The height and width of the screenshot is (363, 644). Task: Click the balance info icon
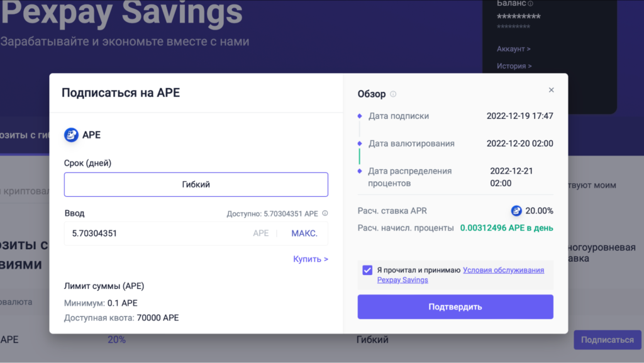[x=530, y=4]
